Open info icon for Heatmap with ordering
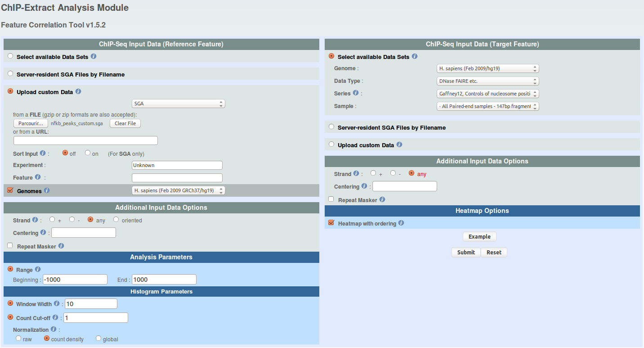644x348 pixels. [401, 223]
